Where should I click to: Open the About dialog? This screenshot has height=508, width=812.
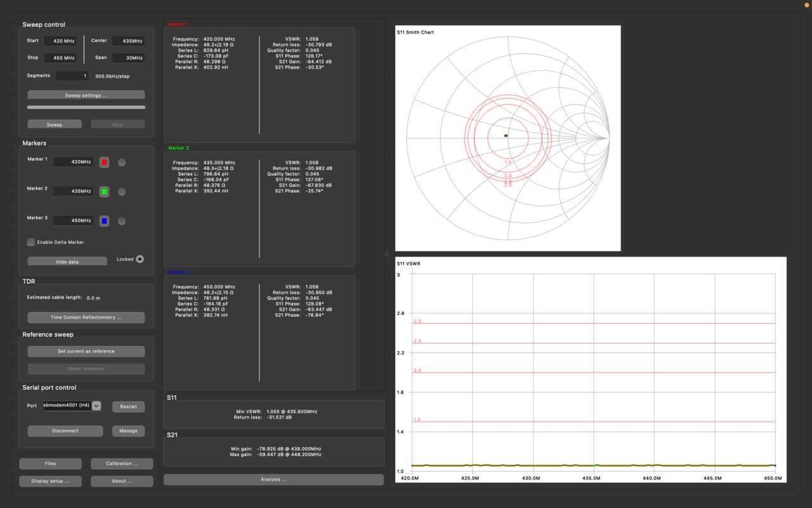(x=122, y=481)
